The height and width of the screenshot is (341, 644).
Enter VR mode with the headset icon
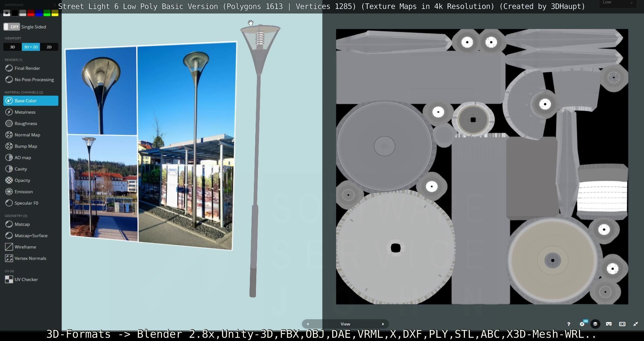609,324
